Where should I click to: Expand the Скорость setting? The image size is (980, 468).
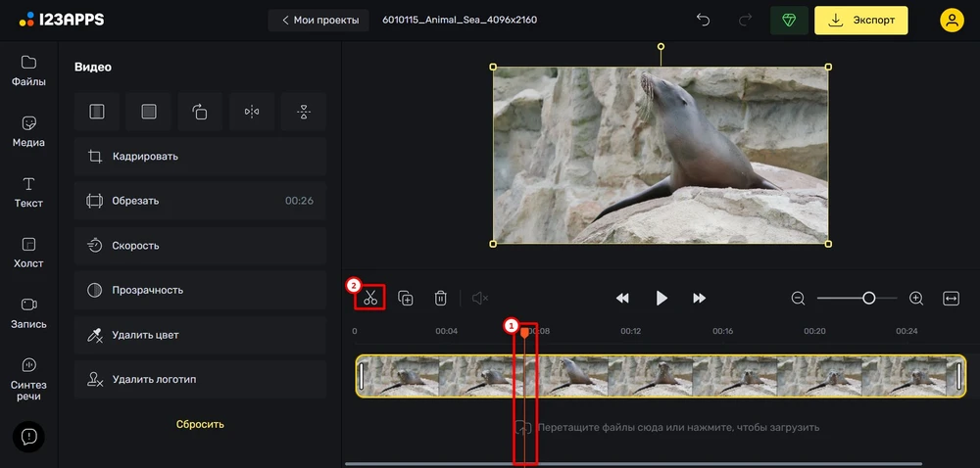(200, 245)
